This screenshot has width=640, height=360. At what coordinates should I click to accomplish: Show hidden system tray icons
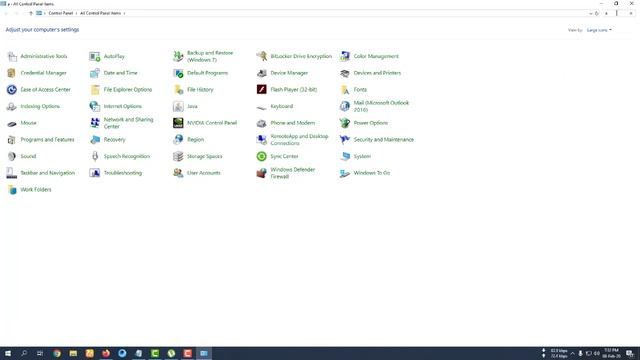(x=573, y=353)
